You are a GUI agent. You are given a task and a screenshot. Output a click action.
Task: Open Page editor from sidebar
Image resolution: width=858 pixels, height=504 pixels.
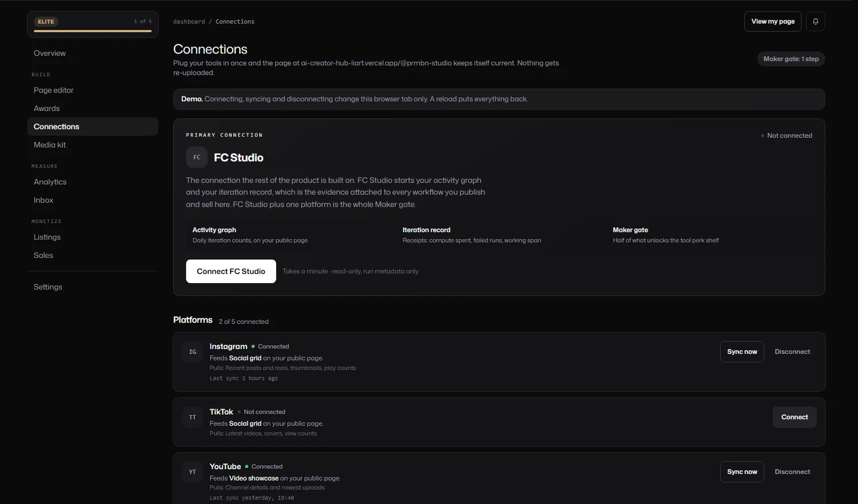click(93, 90)
